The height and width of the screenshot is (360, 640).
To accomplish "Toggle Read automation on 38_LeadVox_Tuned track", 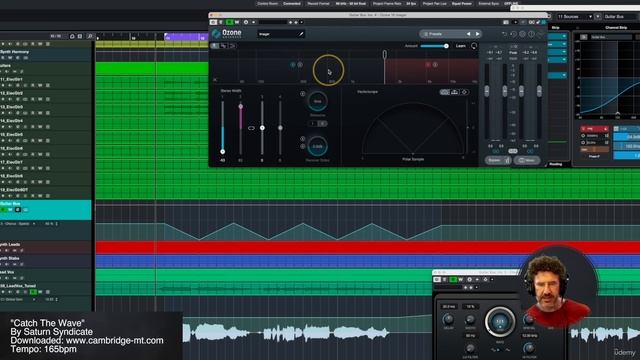I will 33,292.
